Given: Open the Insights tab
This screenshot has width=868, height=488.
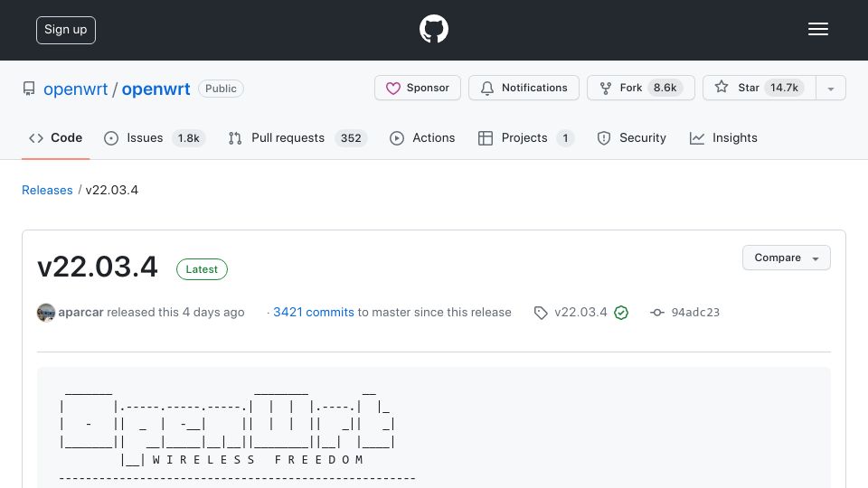Looking at the screenshot, I should (723, 137).
